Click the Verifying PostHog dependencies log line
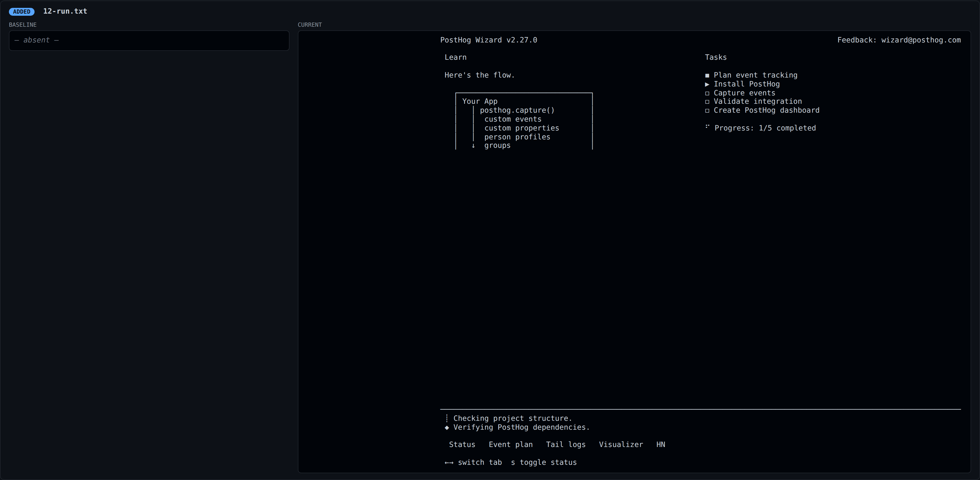Image resolution: width=980 pixels, height=480 pixels. click(521, 427)
